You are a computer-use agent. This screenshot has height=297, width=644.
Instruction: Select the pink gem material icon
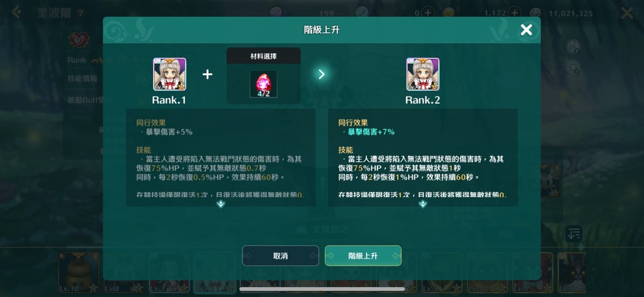263,84
